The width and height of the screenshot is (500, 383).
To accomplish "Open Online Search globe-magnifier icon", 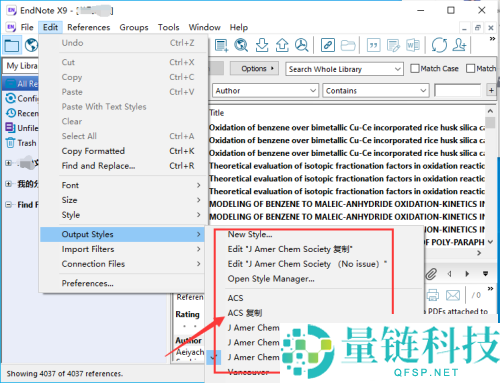I will [x=241, y=45].
